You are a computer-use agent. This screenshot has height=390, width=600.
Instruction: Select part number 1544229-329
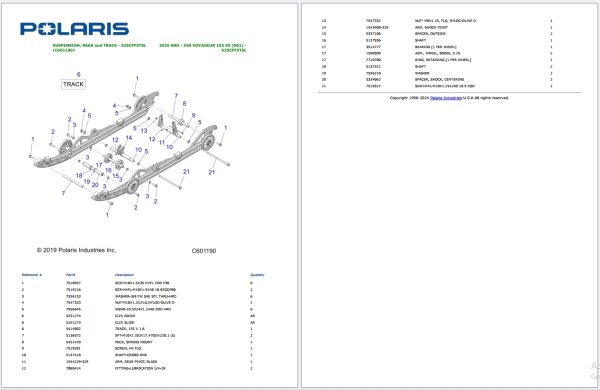(77, 362)
